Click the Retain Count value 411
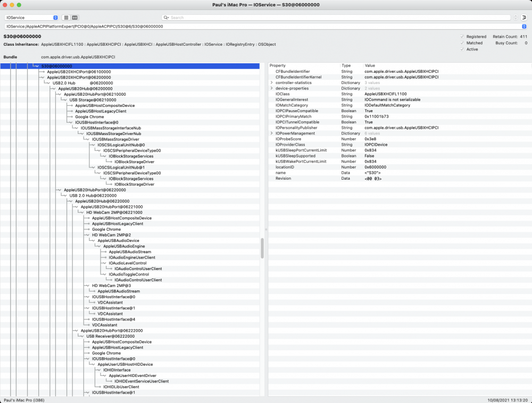The image size is (532, 403). 523,37
